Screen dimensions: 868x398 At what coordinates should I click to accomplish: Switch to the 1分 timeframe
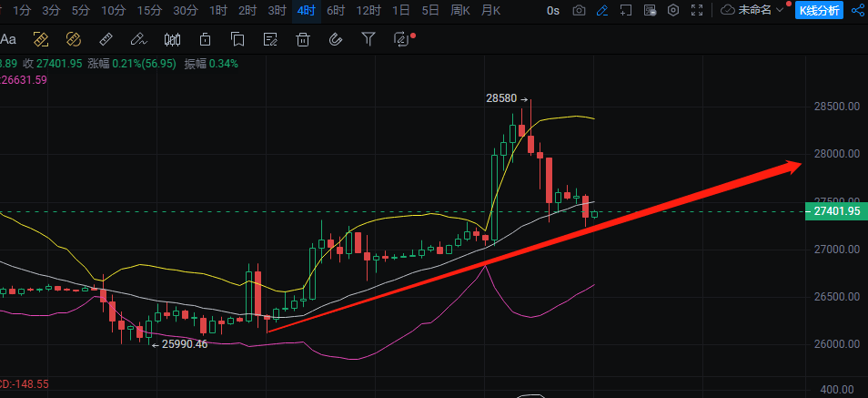click(x=22, y=10)
